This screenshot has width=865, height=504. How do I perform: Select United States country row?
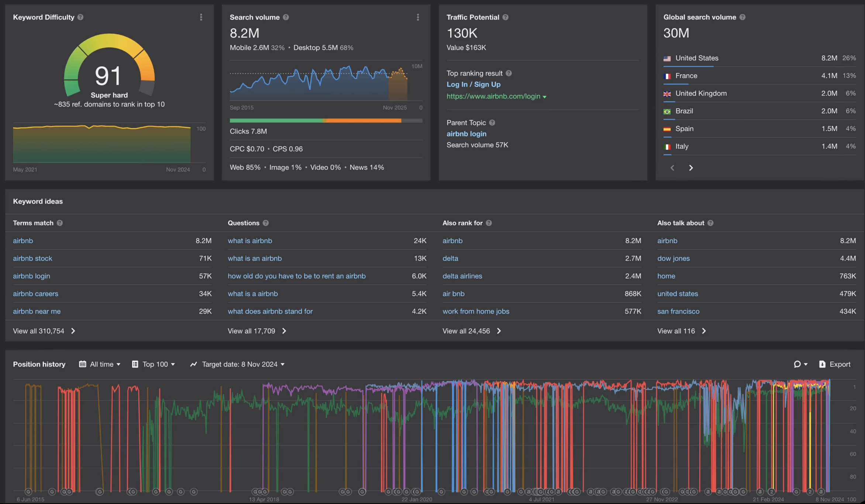pos(759,58)
